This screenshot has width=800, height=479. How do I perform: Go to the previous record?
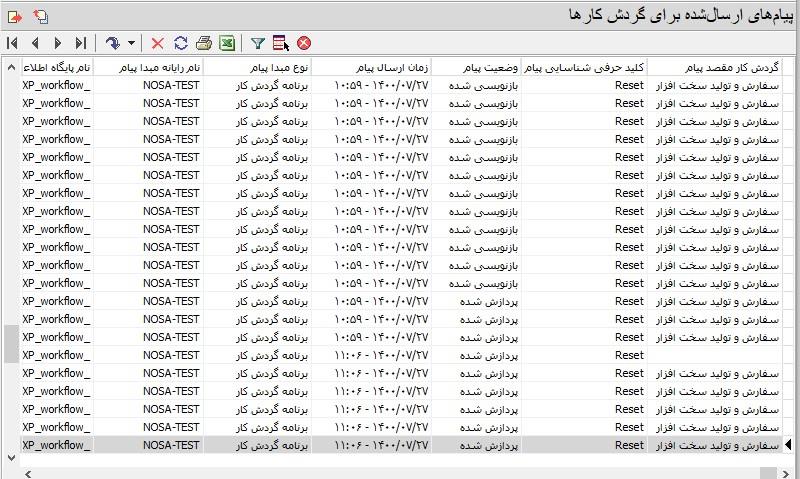[35, 43]
